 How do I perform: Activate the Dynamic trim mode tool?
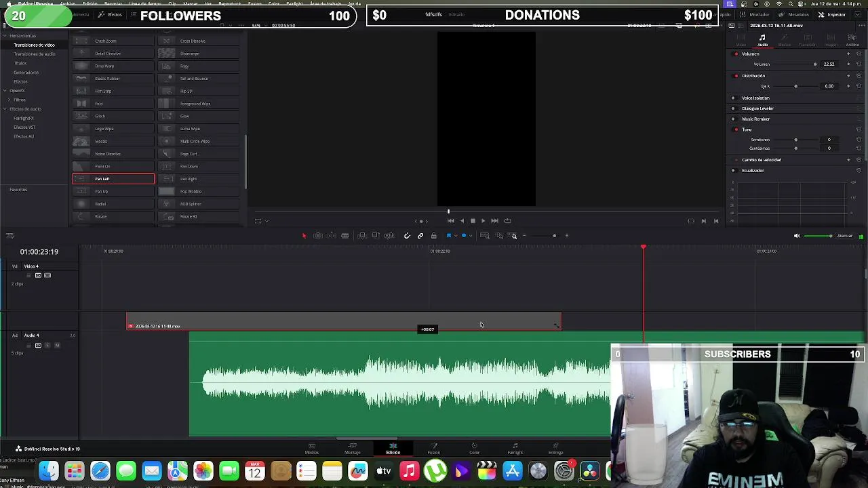(x=332, y=236)
